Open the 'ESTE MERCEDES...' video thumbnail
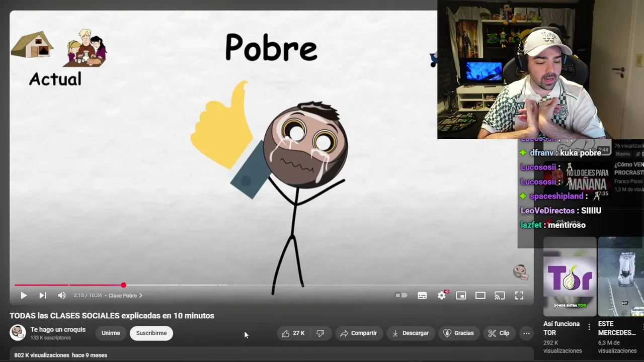644x362 pixels. click(621, 277)
